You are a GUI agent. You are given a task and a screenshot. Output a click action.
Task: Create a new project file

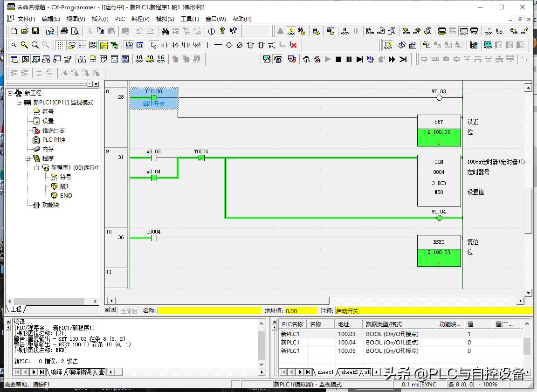14,31
